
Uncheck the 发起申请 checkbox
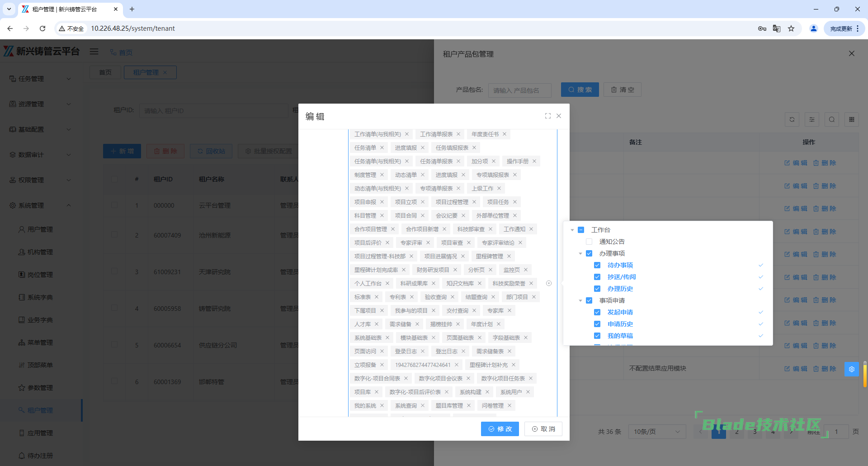pyautogui.click(x=597, y=312)
